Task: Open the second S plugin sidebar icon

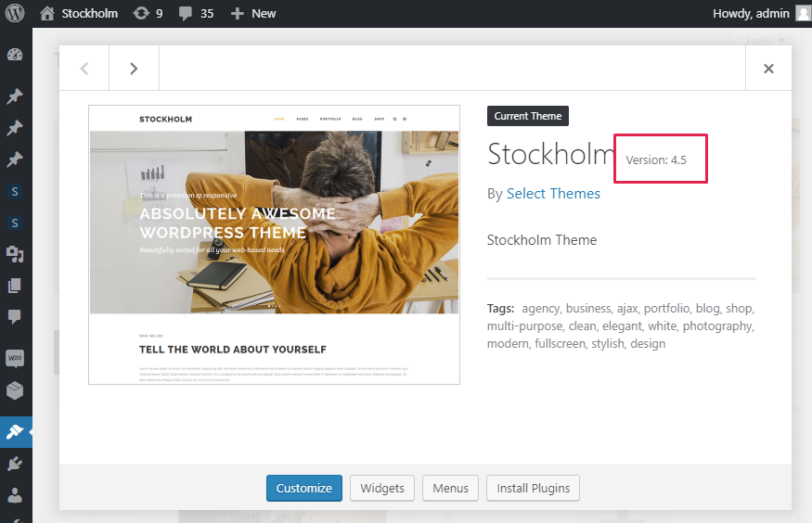Action: (15, 223)
